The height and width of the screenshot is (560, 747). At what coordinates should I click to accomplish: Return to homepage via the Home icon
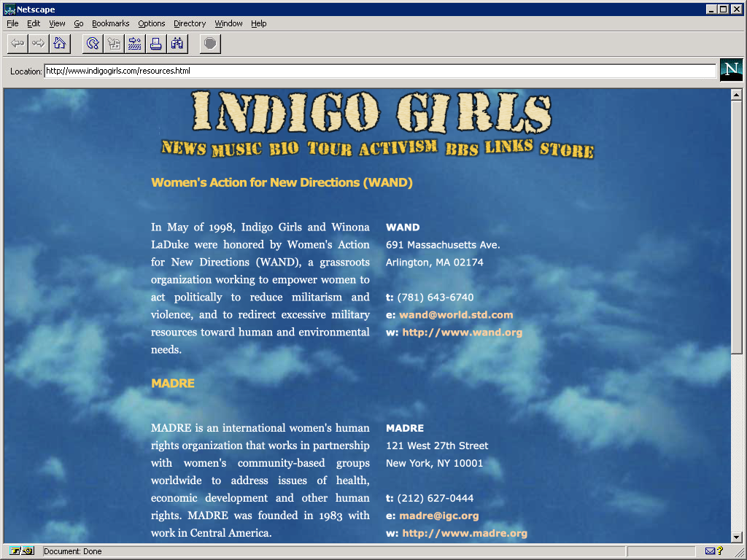59,44
